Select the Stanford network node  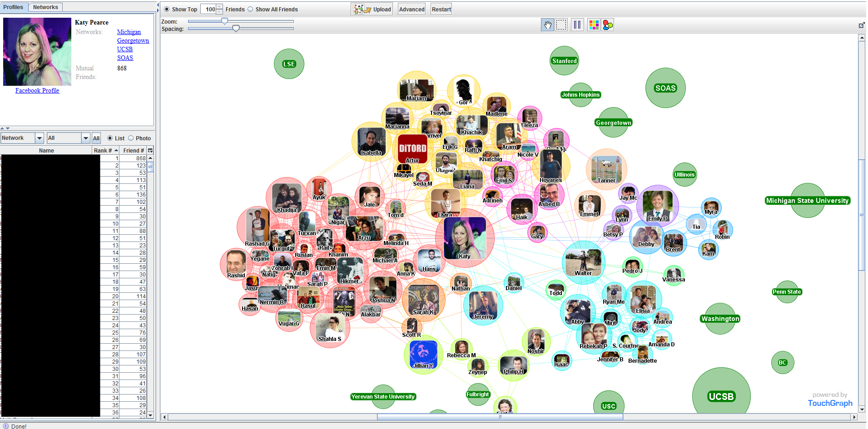[564, 61]
